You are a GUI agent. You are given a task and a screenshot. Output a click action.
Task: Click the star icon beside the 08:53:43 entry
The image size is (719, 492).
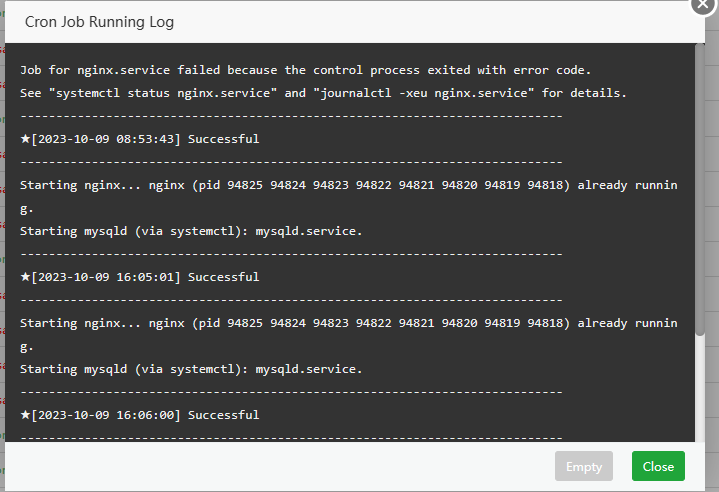coord(26,139)
